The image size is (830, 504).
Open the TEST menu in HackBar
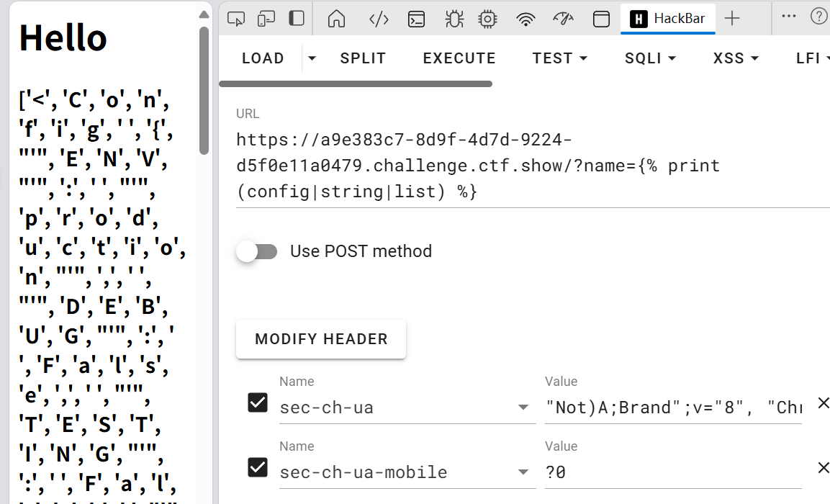(559, 58)
